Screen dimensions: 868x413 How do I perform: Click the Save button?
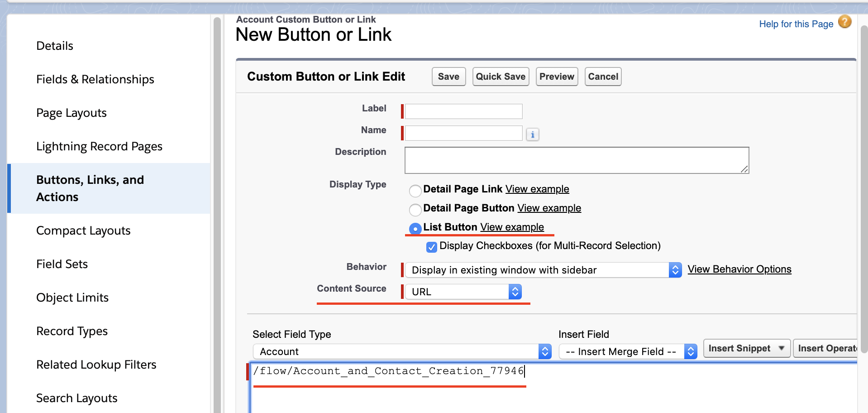[x=448, y=77]
